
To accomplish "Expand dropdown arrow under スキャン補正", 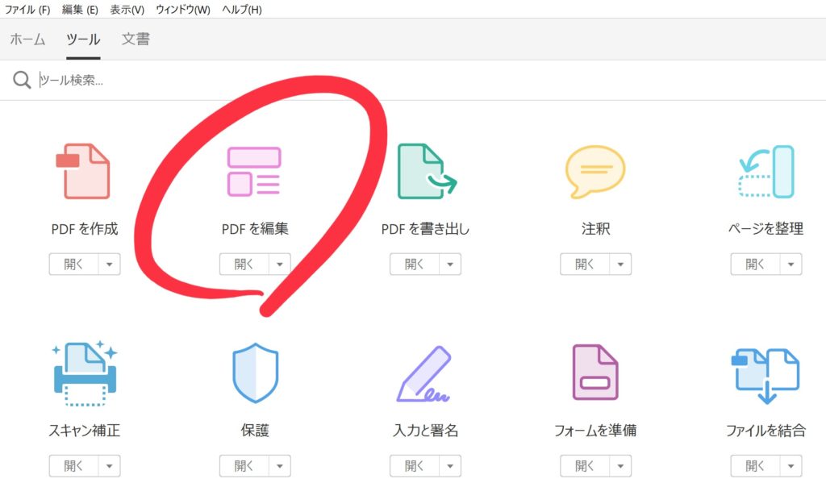I will 109,466.
